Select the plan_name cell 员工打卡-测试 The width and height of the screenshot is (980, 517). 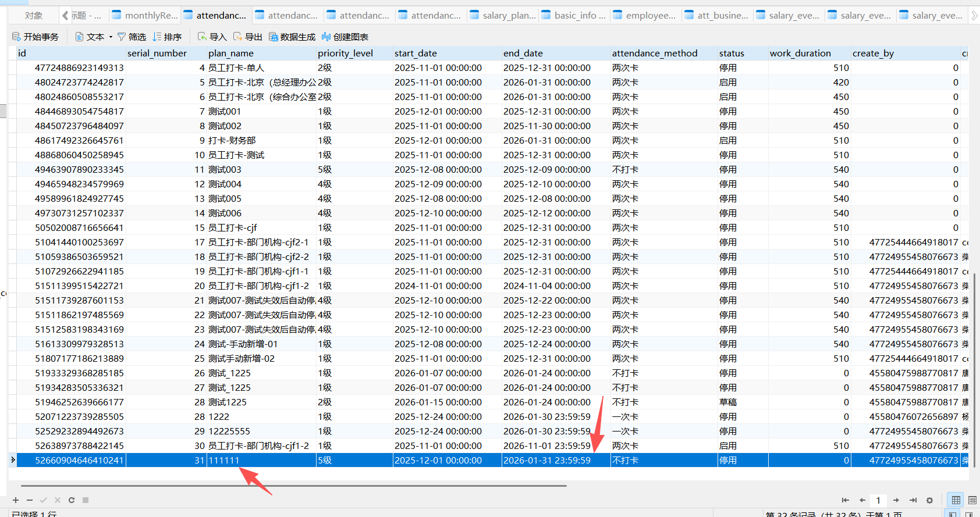tap(261, 155)
